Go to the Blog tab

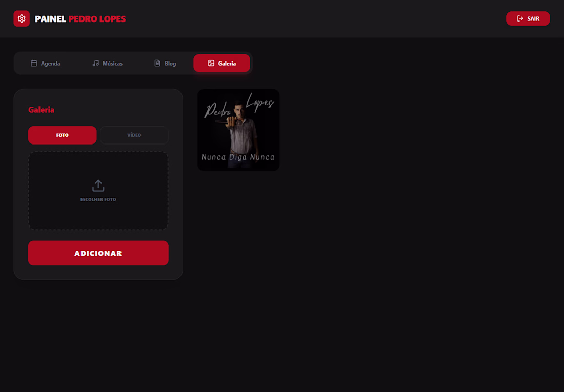[165, 64]
